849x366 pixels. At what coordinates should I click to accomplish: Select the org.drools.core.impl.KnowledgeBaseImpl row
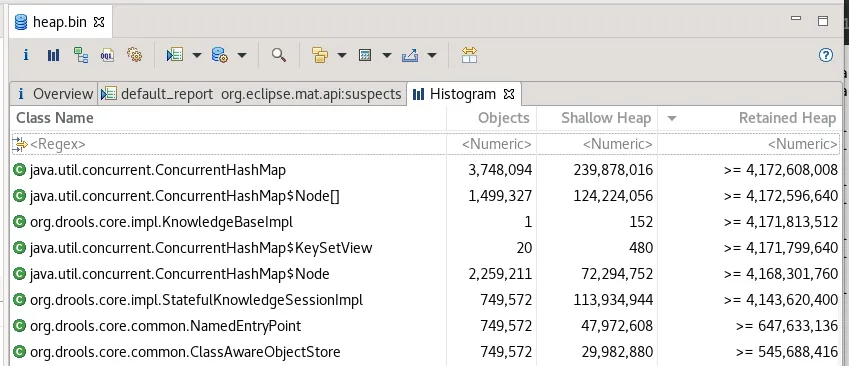[425, 222]
